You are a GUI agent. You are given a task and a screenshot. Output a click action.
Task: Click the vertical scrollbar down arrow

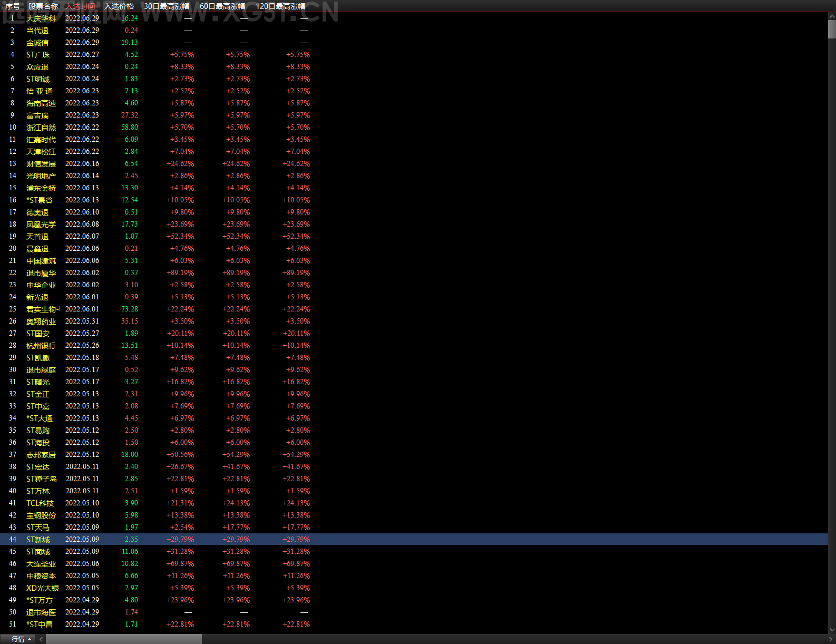tap(832, 630)
